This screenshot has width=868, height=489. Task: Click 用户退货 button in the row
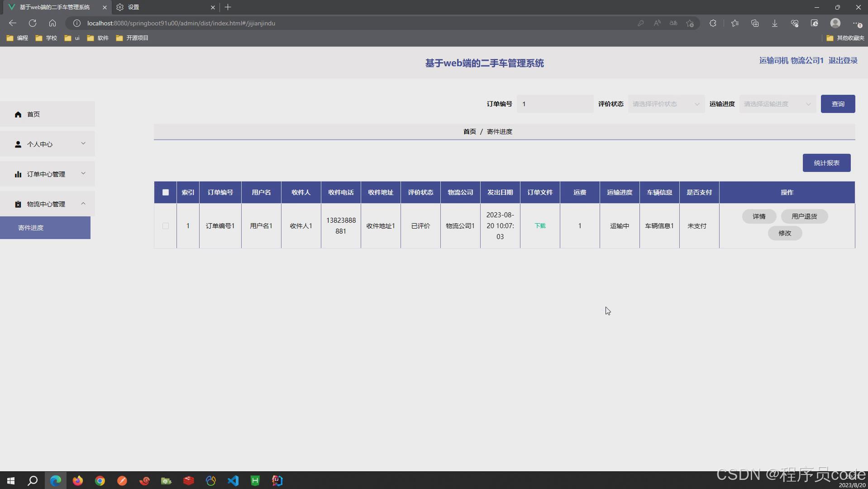coord(804,216)
